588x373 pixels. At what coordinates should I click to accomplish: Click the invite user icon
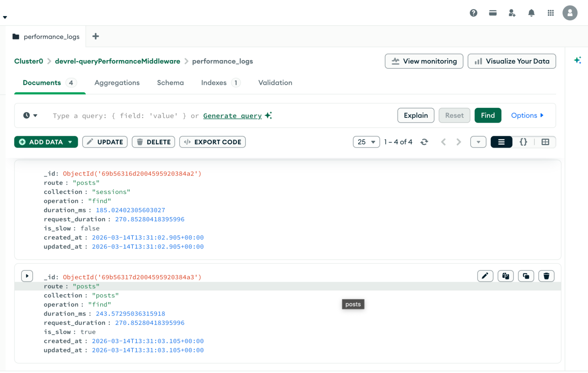tap(512, 13)
